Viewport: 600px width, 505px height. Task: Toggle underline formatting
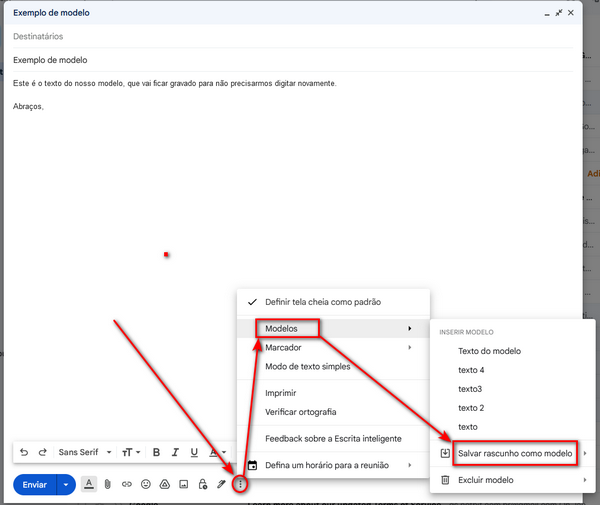click(194, 452)
